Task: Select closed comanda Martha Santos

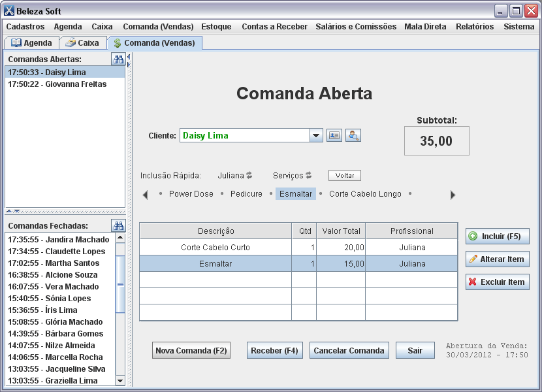Action: tap(60, 263)
